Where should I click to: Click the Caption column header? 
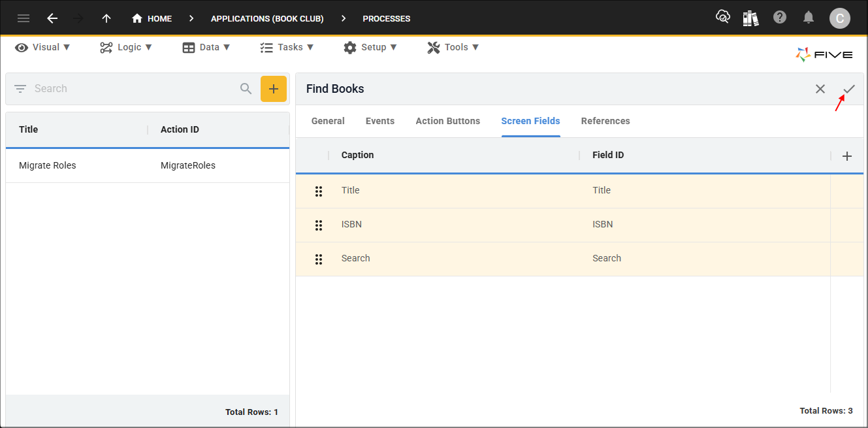(x=358, y=155)
